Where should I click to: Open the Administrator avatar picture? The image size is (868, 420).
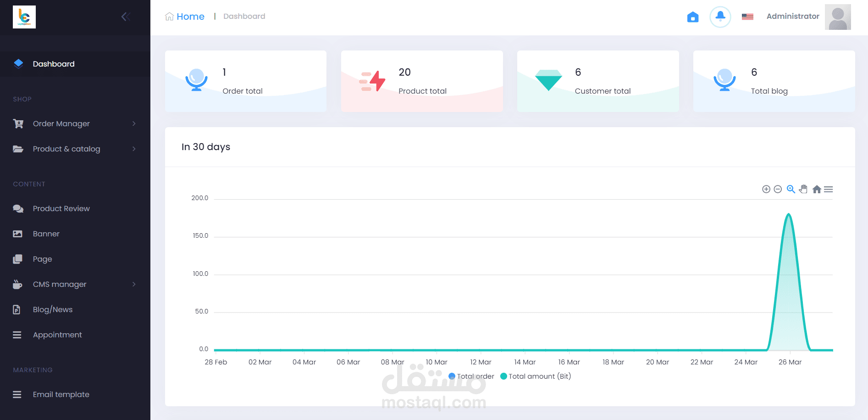(838, 17)
